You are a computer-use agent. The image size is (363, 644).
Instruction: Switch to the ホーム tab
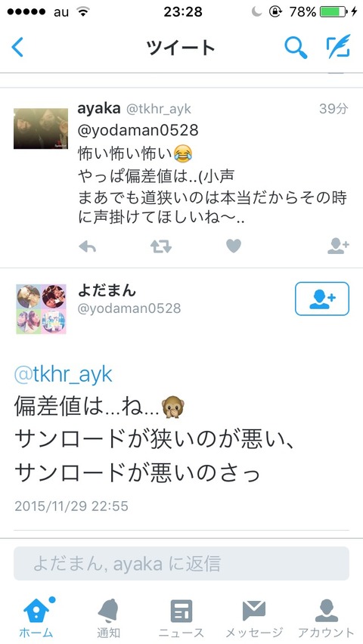tap(36, 618)
